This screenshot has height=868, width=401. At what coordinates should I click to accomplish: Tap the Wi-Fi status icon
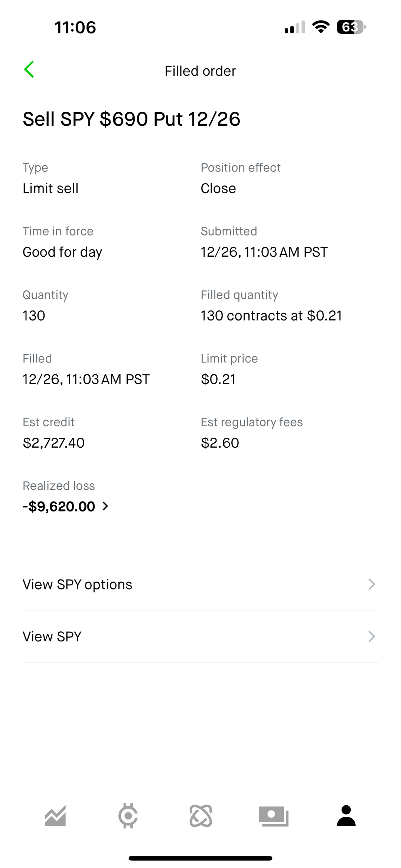pos(321,27)
